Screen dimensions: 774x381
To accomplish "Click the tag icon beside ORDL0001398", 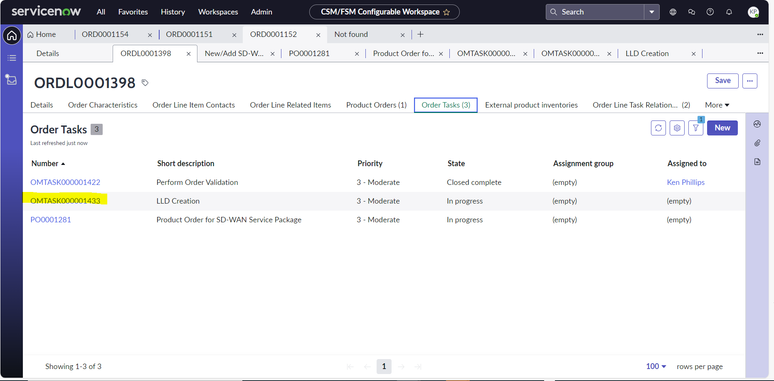I will [x=145, y=82].
